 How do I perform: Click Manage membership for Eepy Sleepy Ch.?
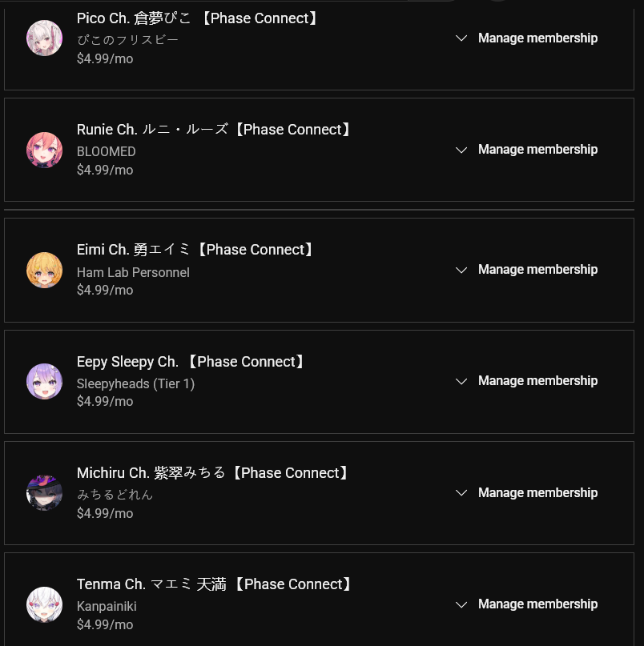tap(537, 381)
